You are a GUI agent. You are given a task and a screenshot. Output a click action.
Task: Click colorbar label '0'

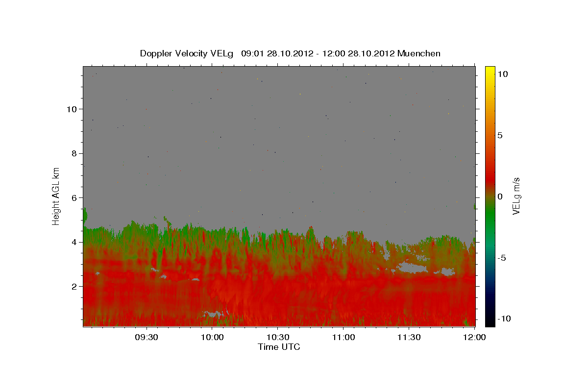click(x=500, y=196)
